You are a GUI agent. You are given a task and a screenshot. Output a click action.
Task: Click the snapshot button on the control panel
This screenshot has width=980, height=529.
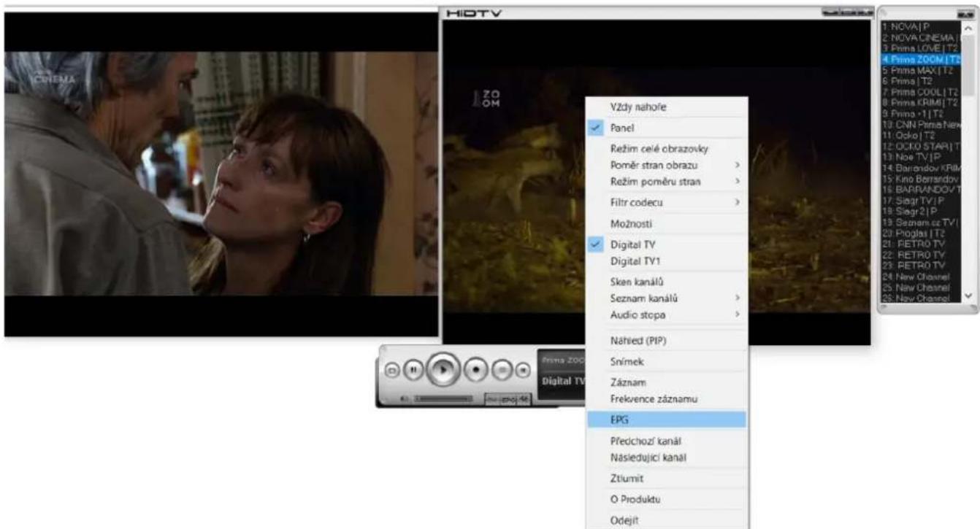[392, 371]
